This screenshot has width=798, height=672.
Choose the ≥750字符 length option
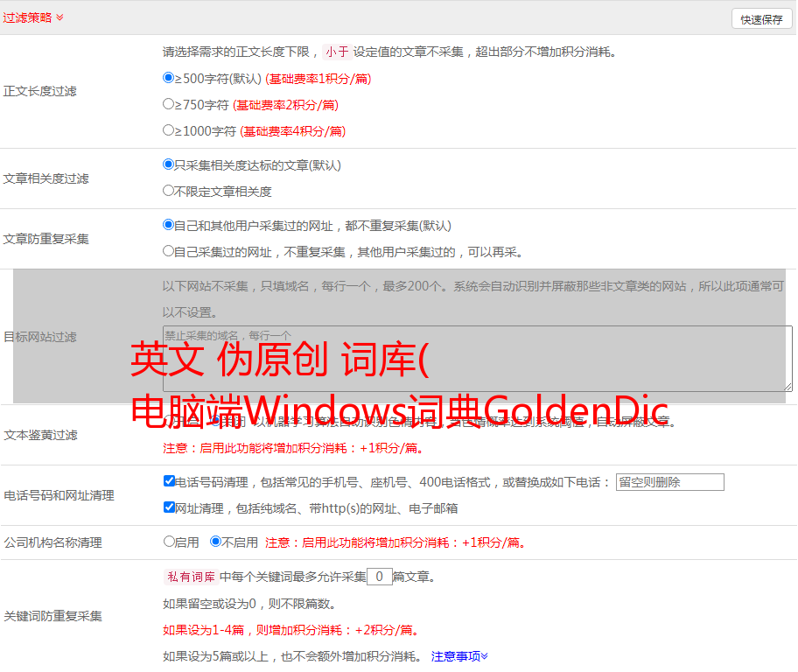[168, 104]
